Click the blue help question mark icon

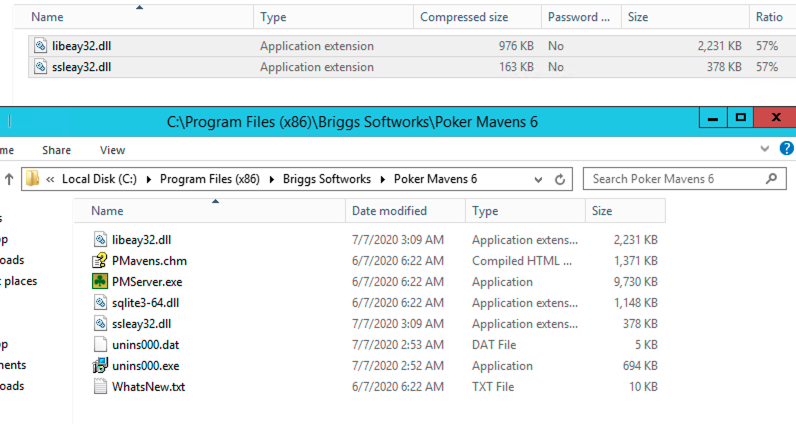(x=786, y=148)
